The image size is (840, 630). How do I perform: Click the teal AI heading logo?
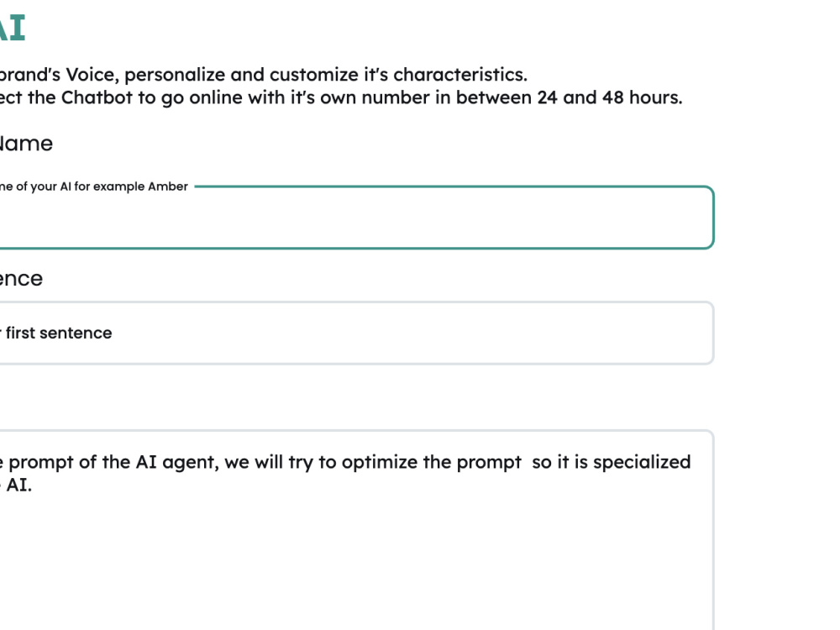13,28
